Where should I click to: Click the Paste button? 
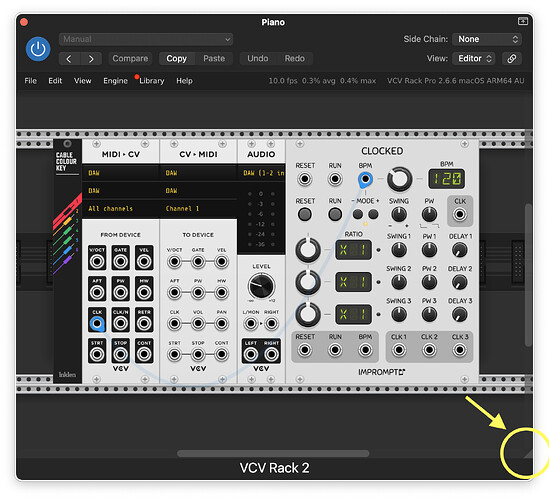coord(214,58)
